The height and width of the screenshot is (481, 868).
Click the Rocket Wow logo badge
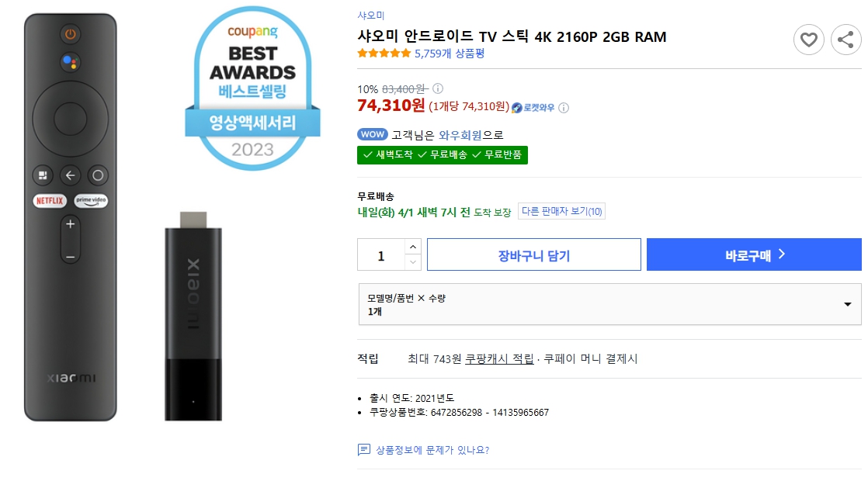coord(533,108)
